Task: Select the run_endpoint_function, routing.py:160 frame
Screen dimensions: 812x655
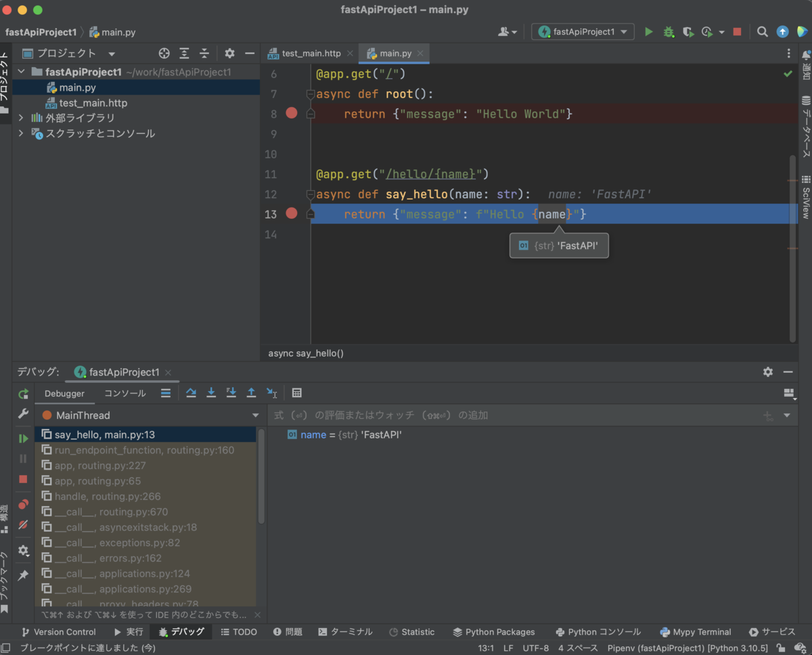Action: (x=145, y=450)
